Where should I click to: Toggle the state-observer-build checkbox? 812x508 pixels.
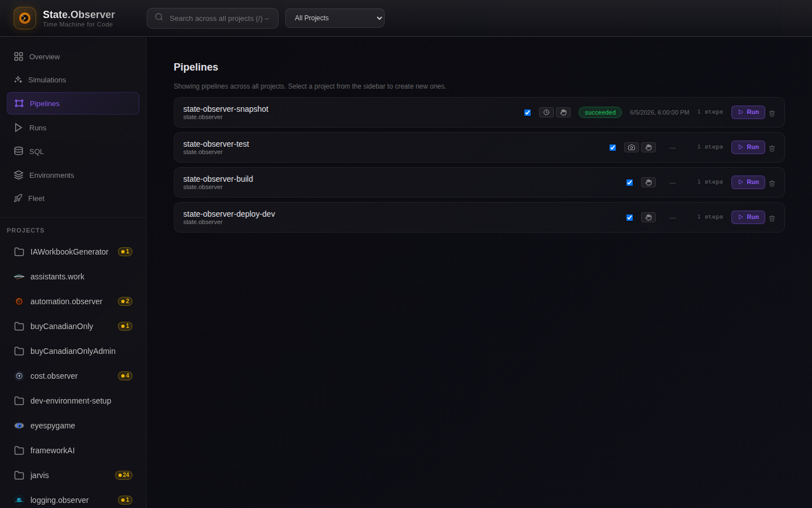[x=629, y=182]
